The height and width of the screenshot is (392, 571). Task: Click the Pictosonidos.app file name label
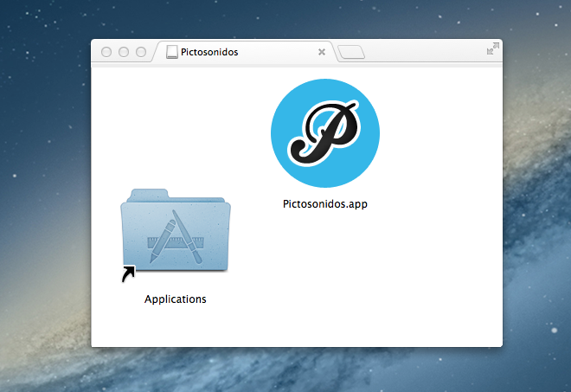pos(325,204)
